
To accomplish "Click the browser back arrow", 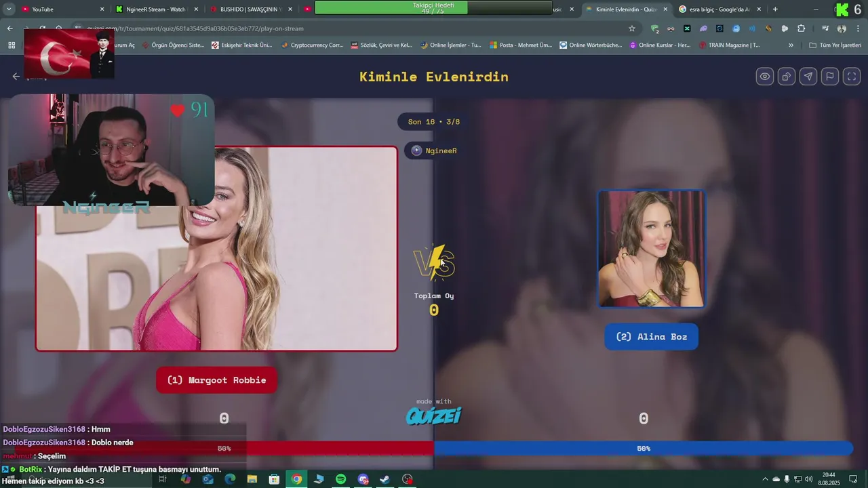I will [9, 28].
